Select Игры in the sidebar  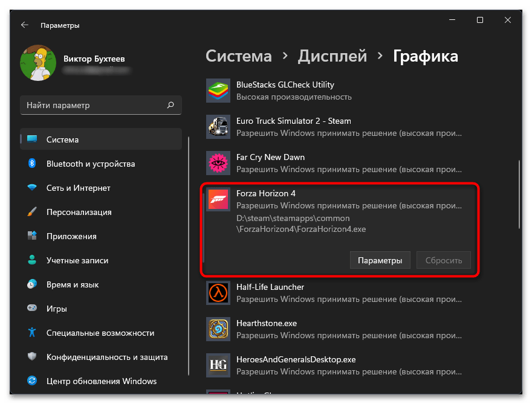click(x=101, y=309)
